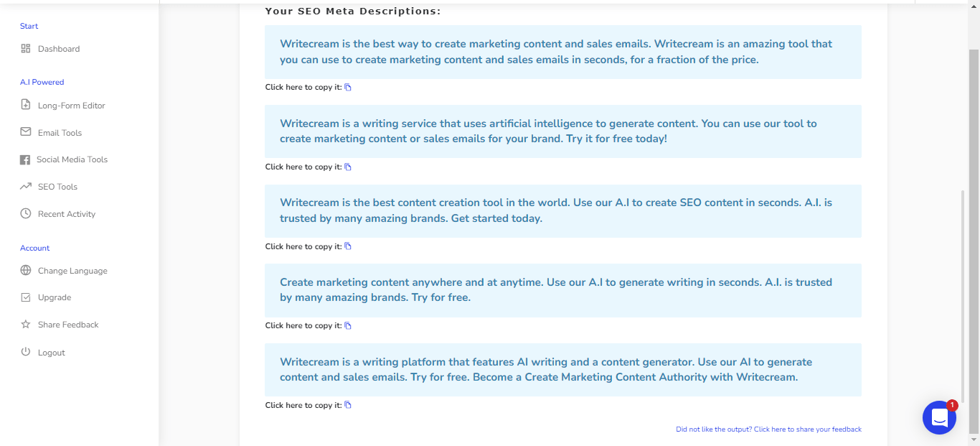Click the Share Feedback star icon
This screenshot has height=446, width=980.
click(26, 325)
